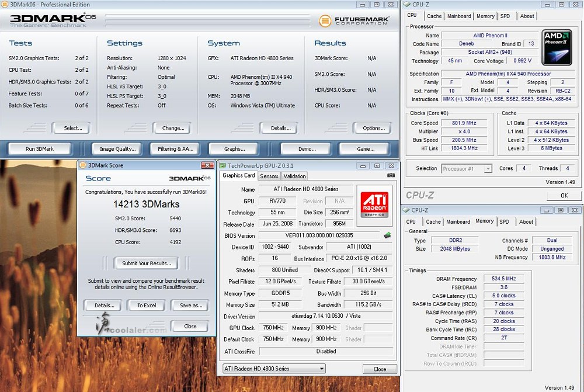The width and height of the screenshot is (584, 392).
Task: Launch the Demo... button
Action: point(307,148)
